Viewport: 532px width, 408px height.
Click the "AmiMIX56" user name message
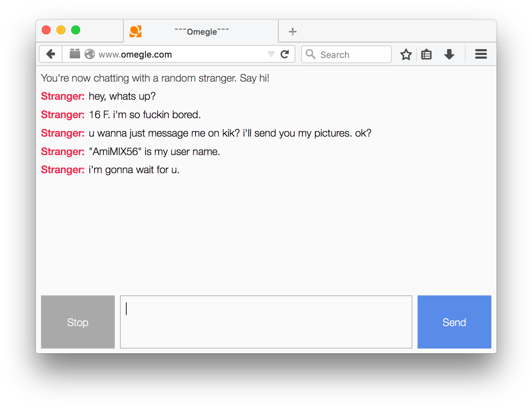click(154, 152)
